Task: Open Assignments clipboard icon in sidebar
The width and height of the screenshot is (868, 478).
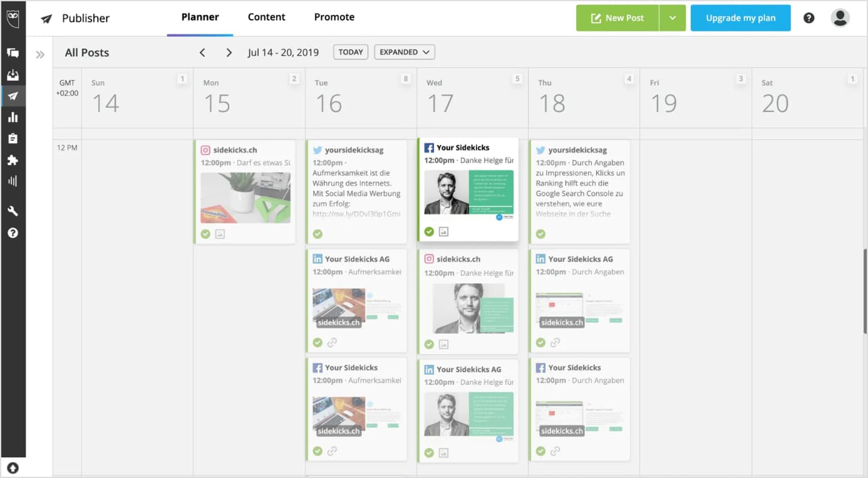Action: [13, 138]
